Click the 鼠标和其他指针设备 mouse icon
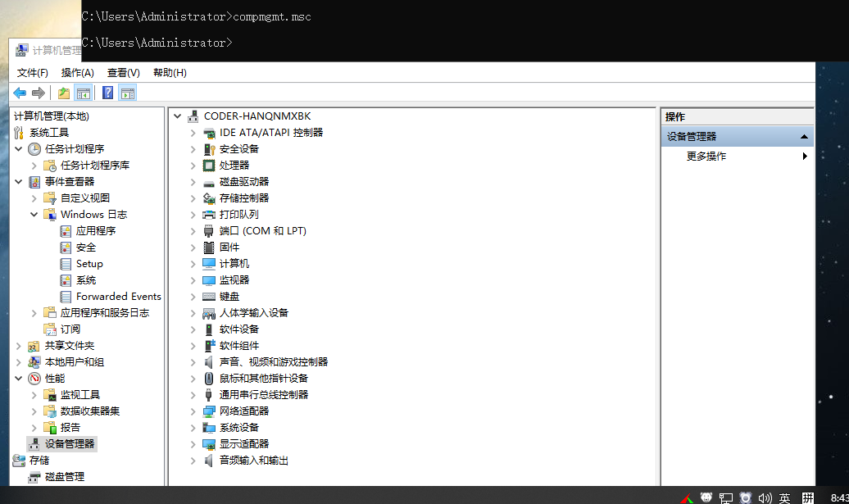Image resolution: width=849 pixels, height=504 pixels. click(209, 379)
